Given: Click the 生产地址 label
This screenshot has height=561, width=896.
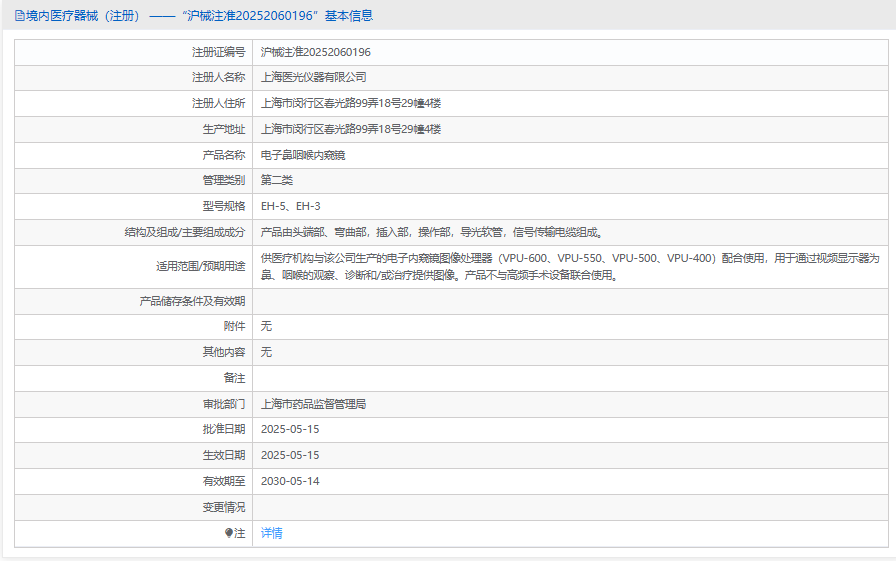Looking at the screenshot, I should pyautogui.click(x=223, y=129).
